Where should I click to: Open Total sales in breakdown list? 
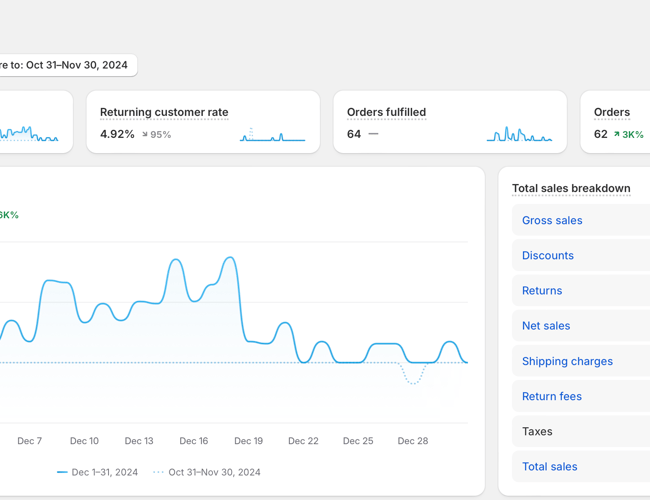coord(549,467)
